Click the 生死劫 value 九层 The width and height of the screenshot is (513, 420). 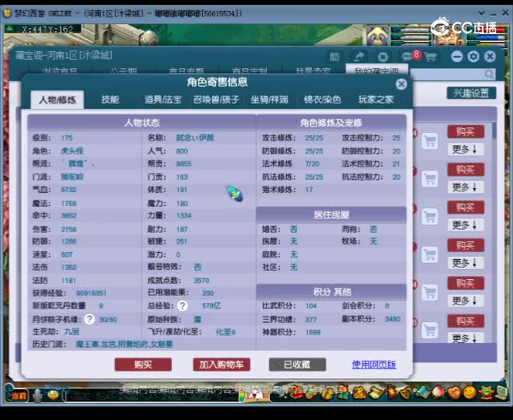click(72, 331)
